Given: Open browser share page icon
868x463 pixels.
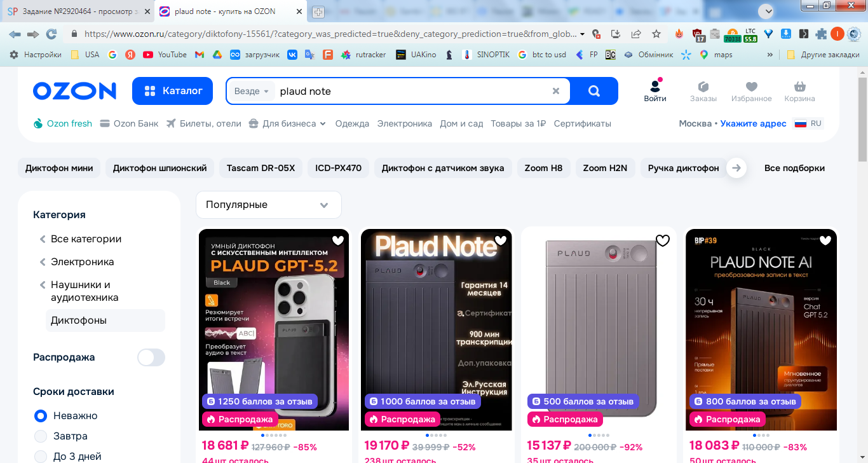Looking at the screenshot, I should tap(636, 34).
